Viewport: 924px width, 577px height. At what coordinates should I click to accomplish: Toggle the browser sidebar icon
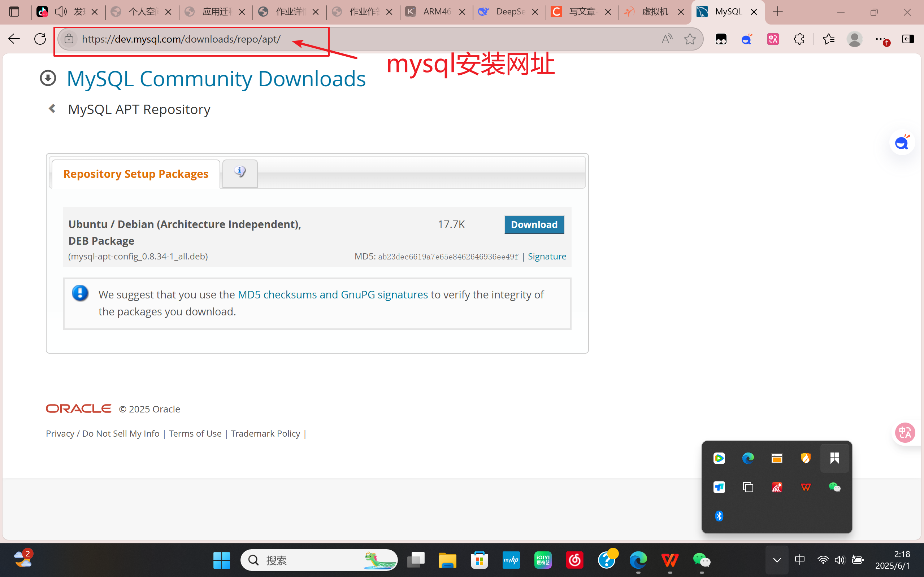click(x=908, y=39)
